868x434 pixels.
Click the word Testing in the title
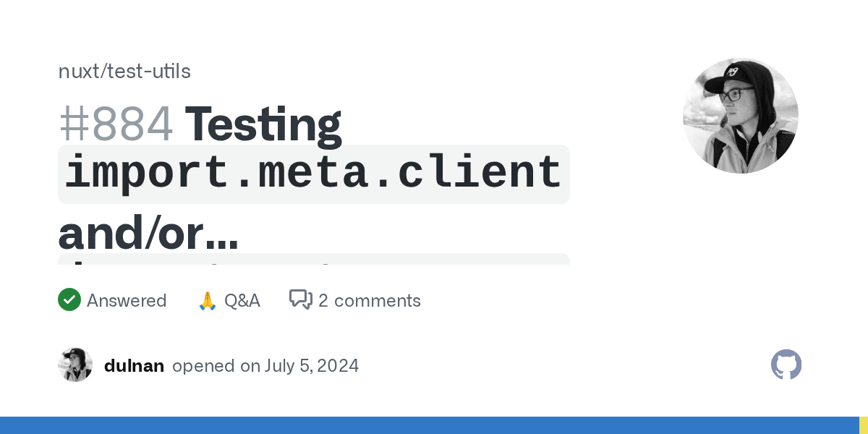[x=263, y=124]
